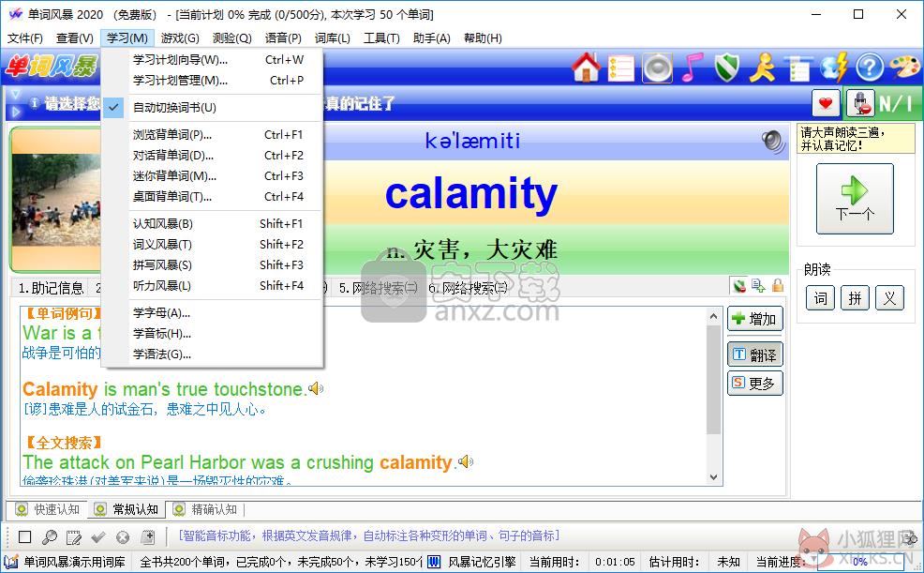Click the green shield icon

[726, 68]
